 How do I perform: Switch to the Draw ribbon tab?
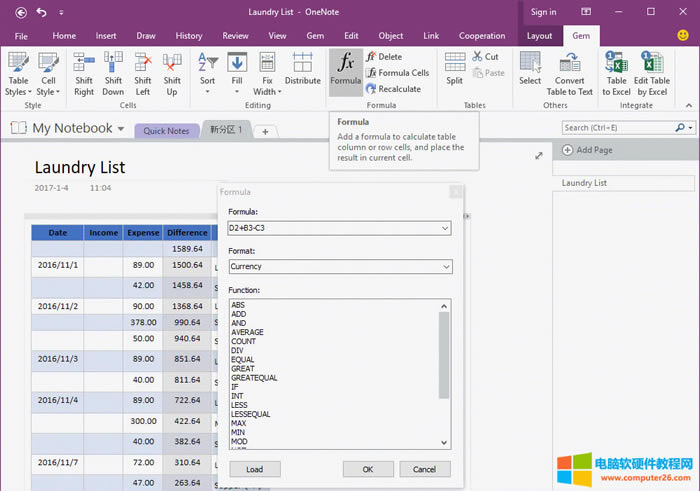click(x=146, y=35)
